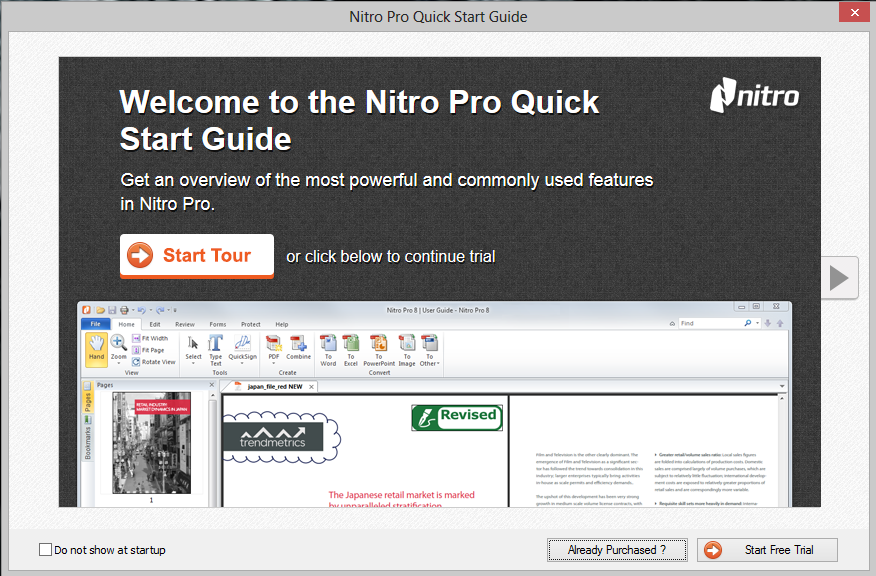Click the Type Text tool in preview
Screen dimensions: 876x576
click(216, 350)
